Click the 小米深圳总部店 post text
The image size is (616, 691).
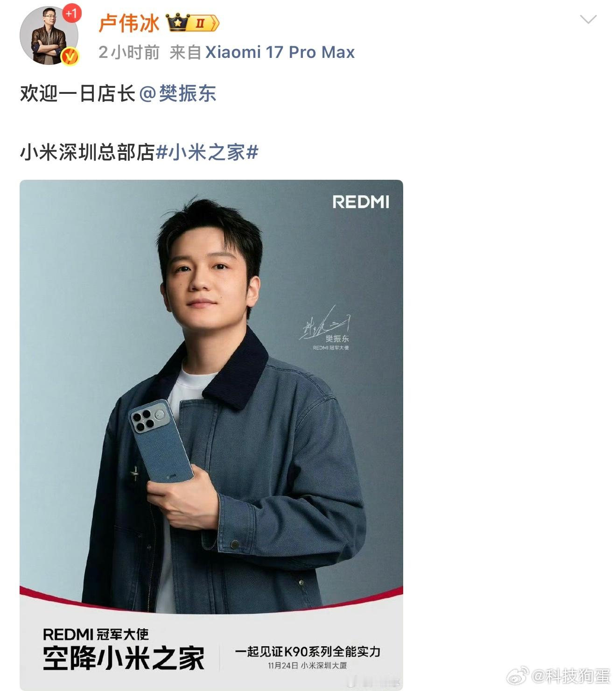(87, 152)
